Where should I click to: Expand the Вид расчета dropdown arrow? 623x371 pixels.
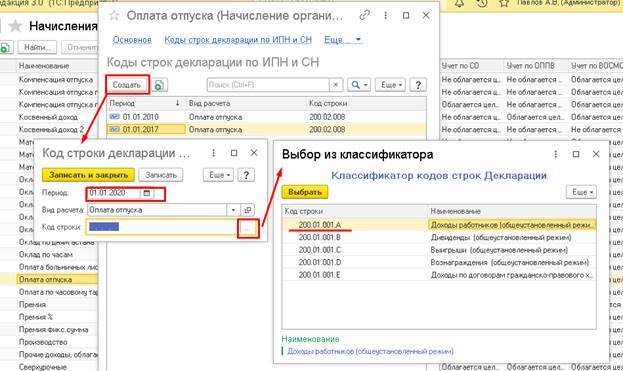(233, 210)
